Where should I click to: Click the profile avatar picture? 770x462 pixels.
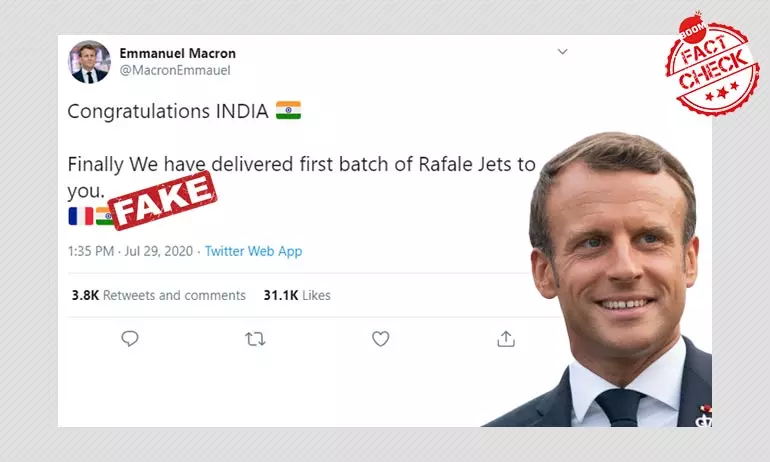pos(89,62)
